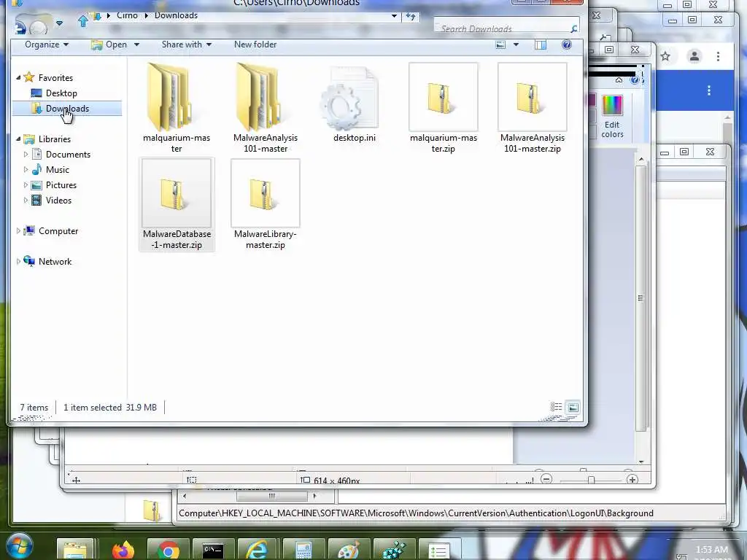Viewport: 747px width, 560px height.
Task: Click Paint zoom out minus button
Action: click(x=546, y=479)
